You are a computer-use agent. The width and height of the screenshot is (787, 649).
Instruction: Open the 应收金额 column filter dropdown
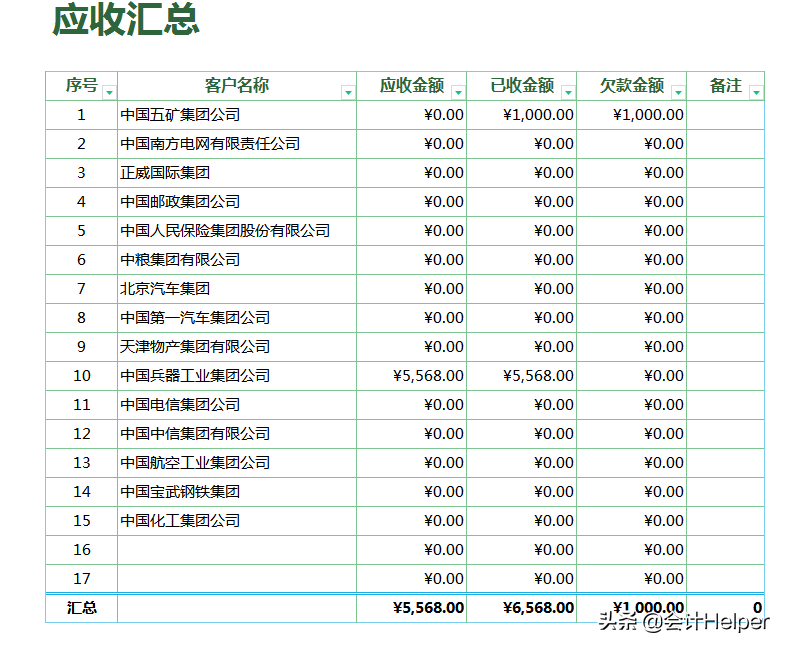tap(458, 92)
